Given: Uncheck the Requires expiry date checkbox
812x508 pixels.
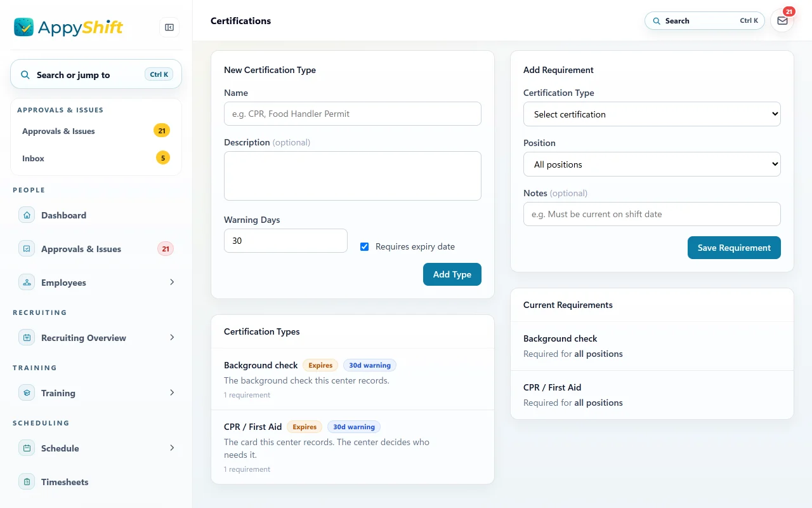Looking at the screenshot, I should 364,246.
